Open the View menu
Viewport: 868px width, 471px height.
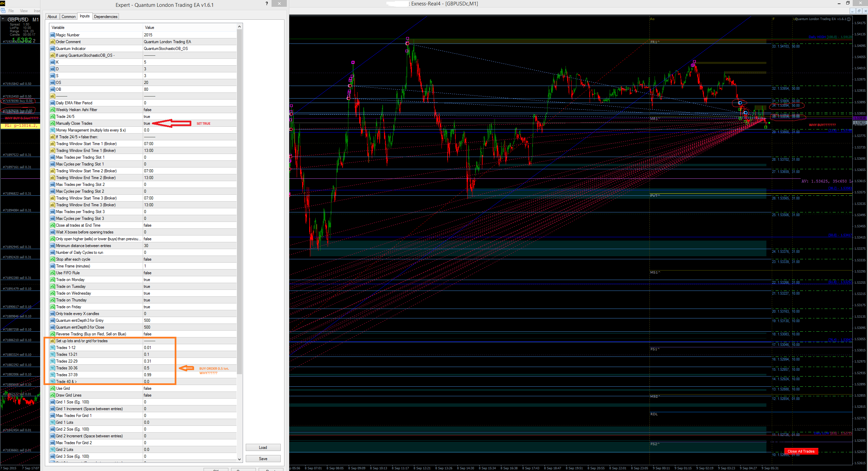tap(24, 11)
